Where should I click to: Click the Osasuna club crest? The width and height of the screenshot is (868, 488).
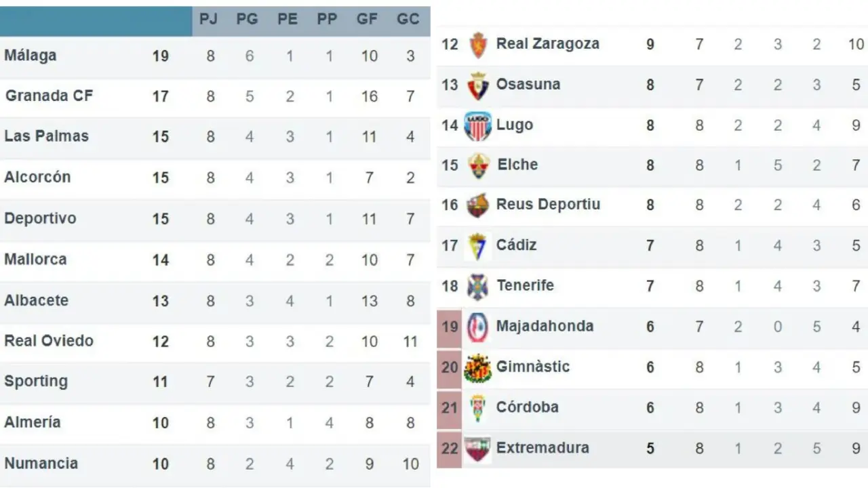point(477,85)
